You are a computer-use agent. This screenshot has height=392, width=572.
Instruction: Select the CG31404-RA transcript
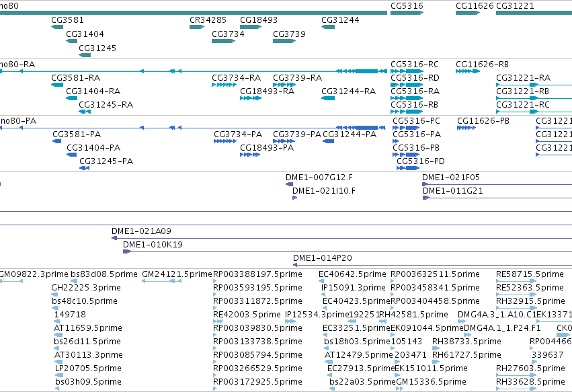tap(71, 98)
